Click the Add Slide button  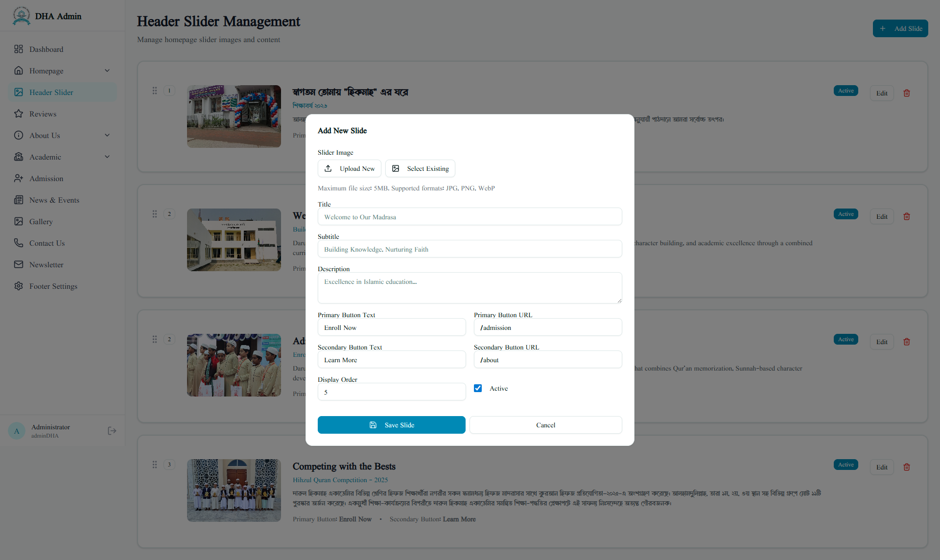[900, 28]
